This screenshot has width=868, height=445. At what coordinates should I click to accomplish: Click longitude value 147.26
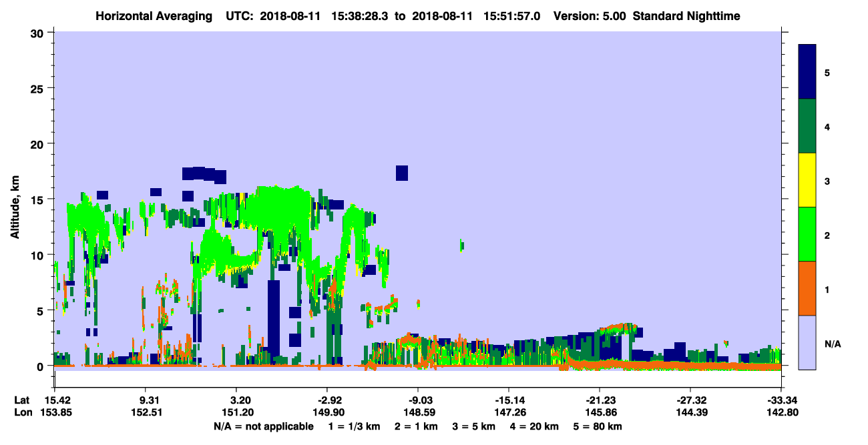(509, 413)
